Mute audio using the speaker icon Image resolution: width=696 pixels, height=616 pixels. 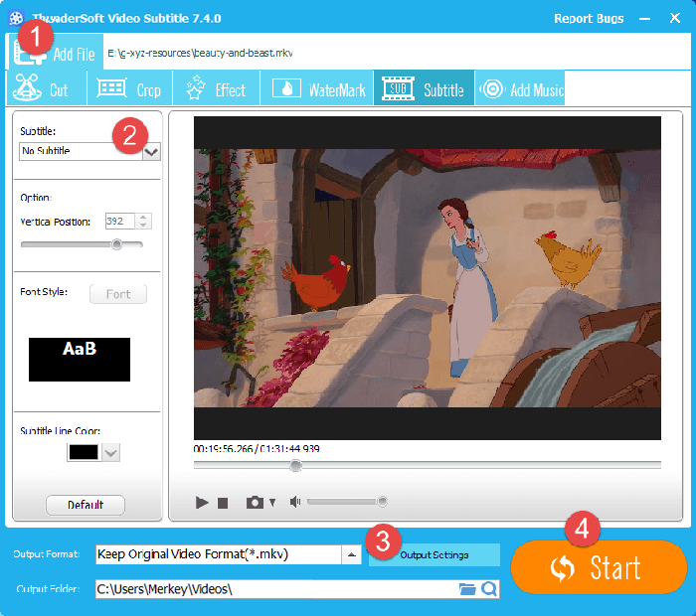point(294,503)
